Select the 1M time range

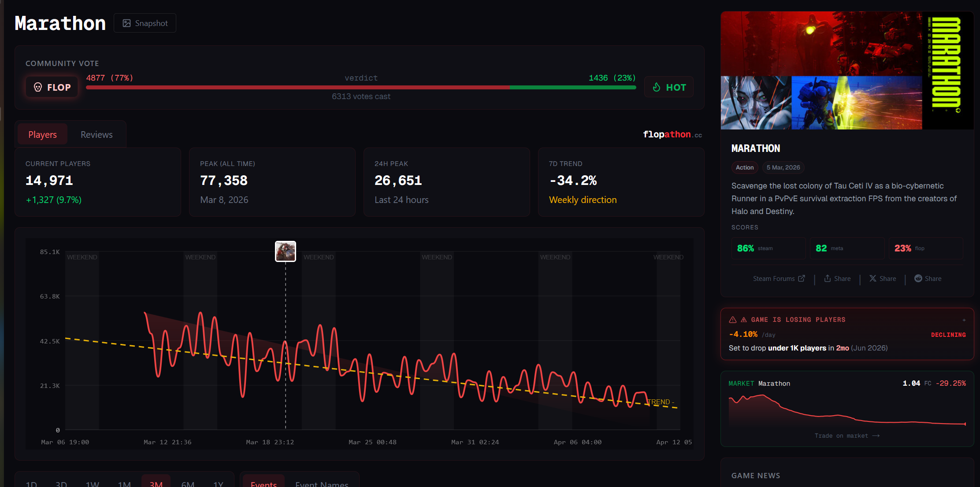coord(124,483)
